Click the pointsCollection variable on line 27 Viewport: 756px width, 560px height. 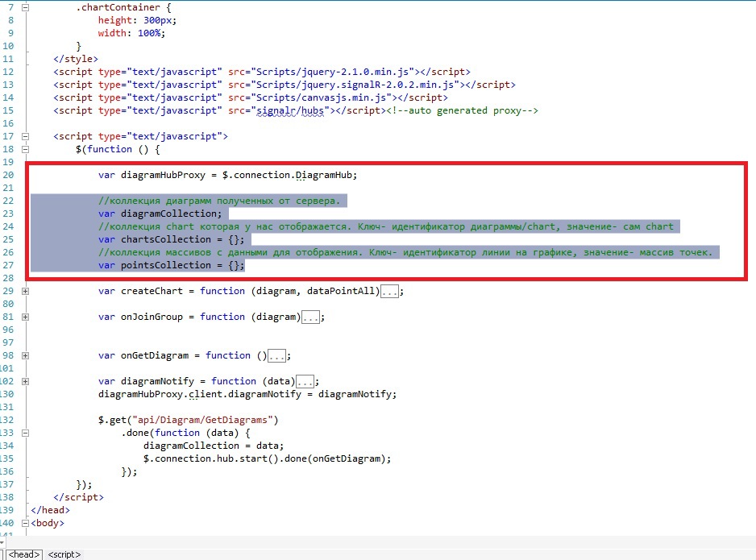[x=166, y=265]
